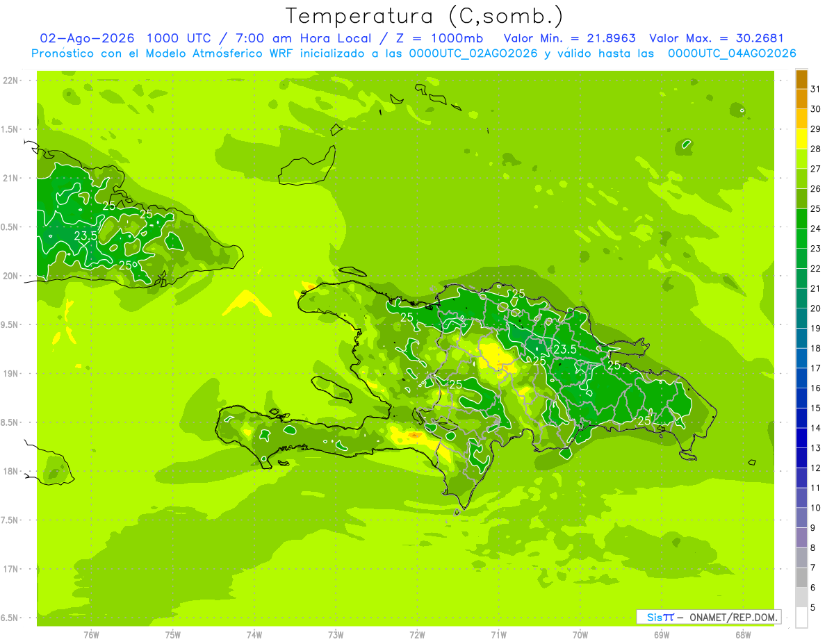Viewport: 834px width, 644px height.
Task: Click the blue "Sisπ" logo text
Action: pyautogui.click(x=660, y=617)
